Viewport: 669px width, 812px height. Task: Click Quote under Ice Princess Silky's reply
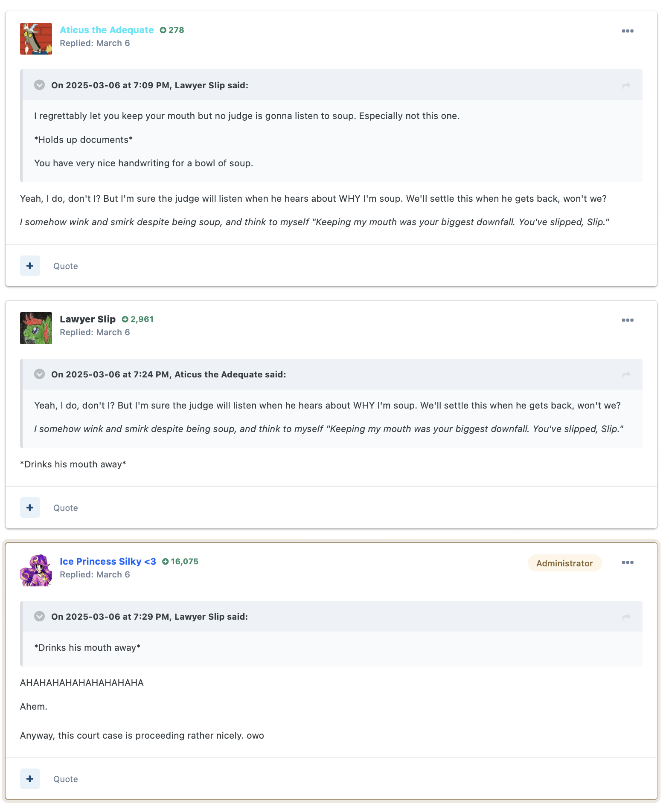66,779
